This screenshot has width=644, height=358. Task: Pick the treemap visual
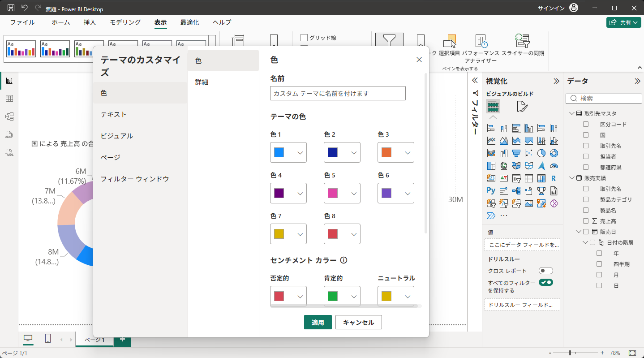pyautogui.click(x=491, y=166)
